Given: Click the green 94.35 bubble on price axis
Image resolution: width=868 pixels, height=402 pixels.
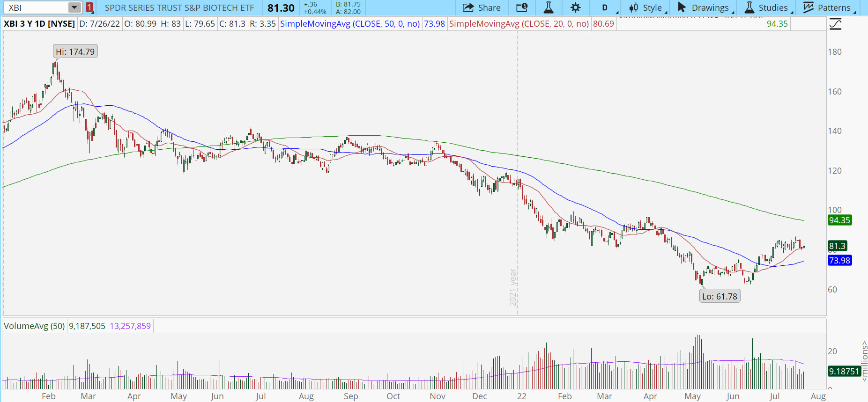Looking at the screenshot, I should (839, 220).
